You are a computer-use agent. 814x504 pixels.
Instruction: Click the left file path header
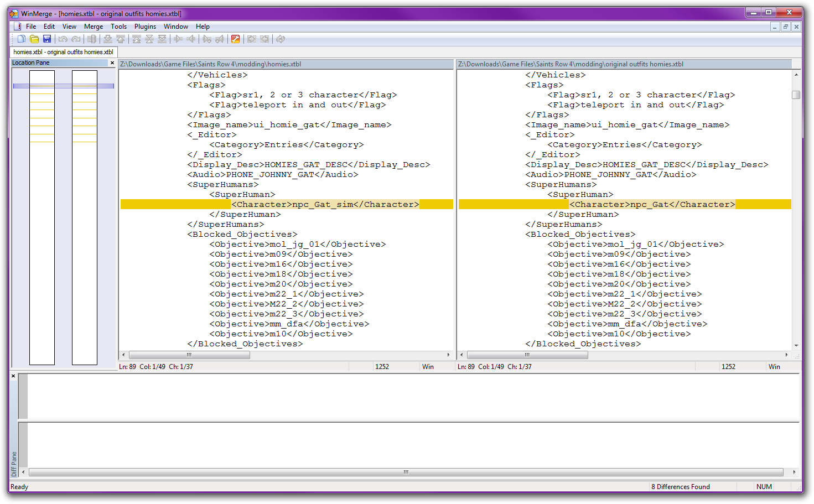click(x=286, y=64)
